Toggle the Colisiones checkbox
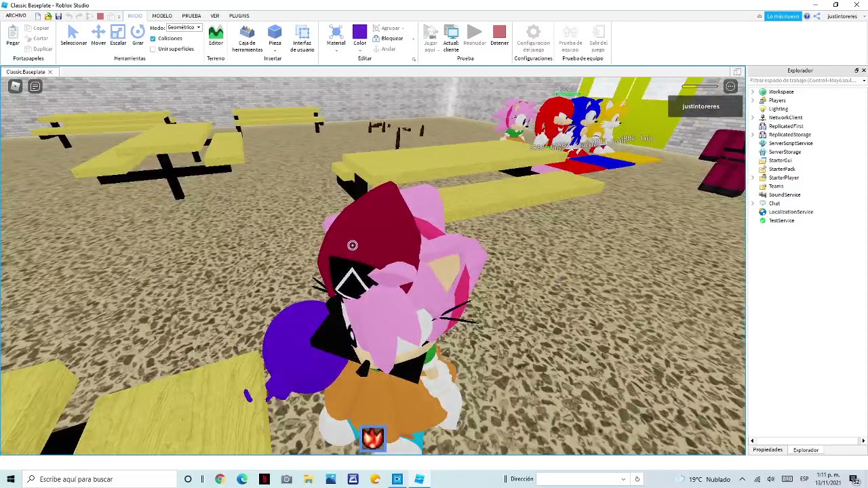Image resolution: width=868 pixels, height=488 pixels. [153, 39]
